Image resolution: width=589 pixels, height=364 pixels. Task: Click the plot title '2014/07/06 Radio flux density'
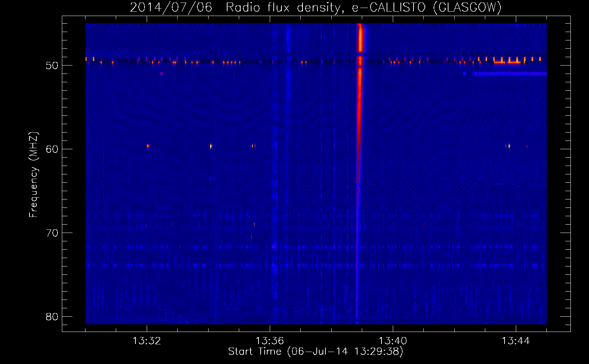tap(316, 7)
